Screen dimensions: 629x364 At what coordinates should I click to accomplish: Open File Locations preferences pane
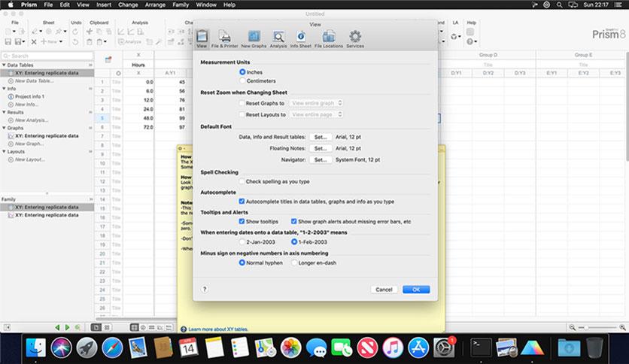[x=329, y=39]
